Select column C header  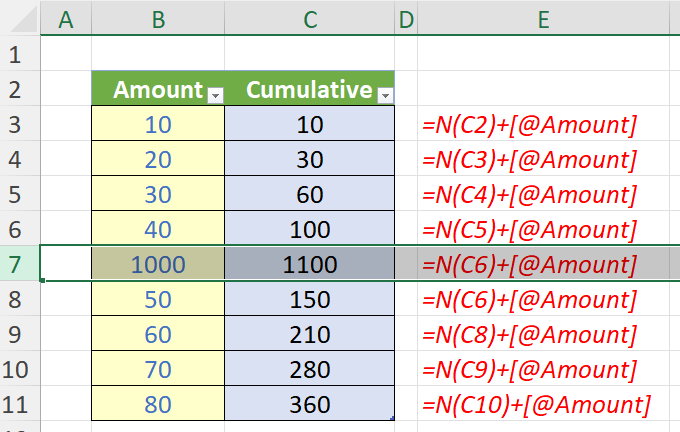tap(309, 18)
